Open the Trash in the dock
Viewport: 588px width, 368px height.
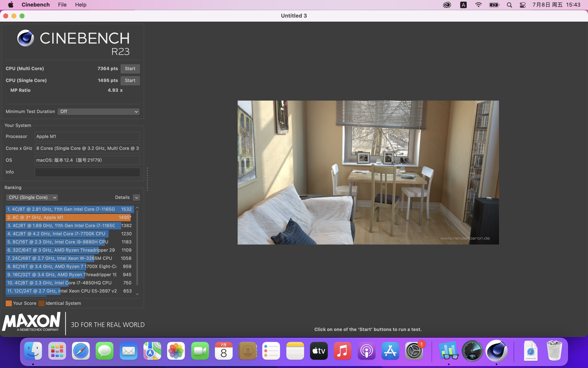pos(555,351)
